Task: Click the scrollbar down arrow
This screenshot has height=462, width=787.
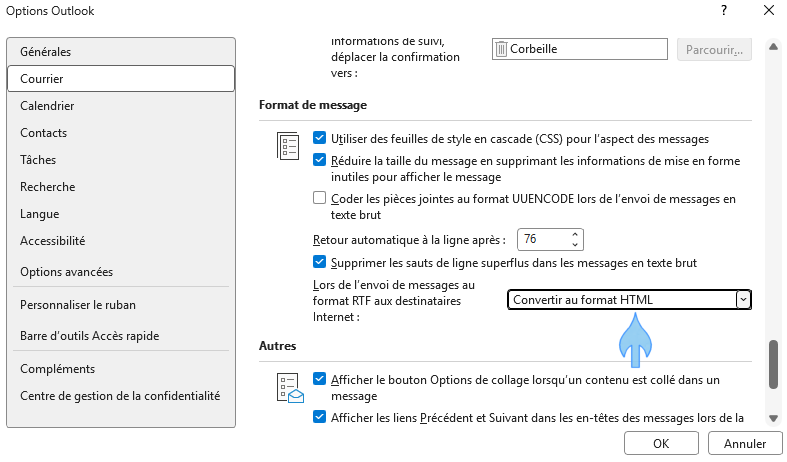Action: [x=773, y=418]
